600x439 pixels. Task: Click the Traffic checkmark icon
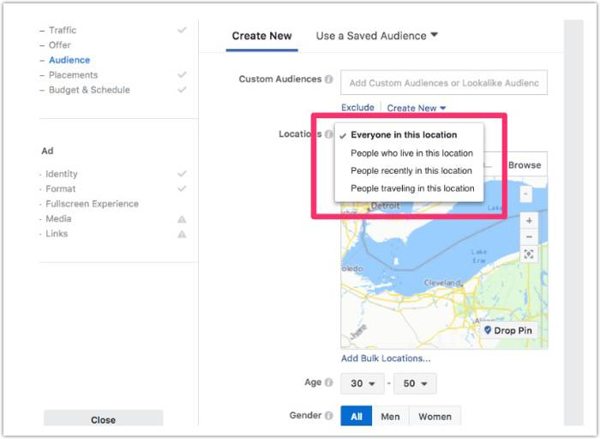coord(182,30)
